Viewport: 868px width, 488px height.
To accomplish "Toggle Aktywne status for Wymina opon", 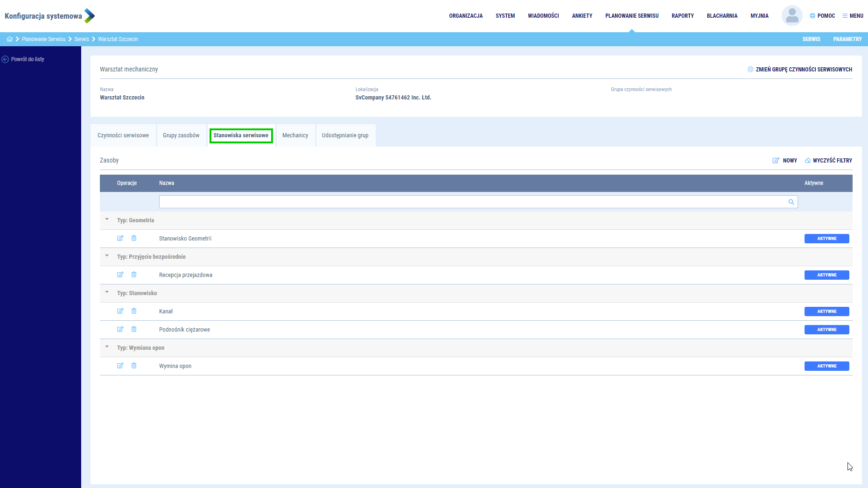I will coord(826,366).
